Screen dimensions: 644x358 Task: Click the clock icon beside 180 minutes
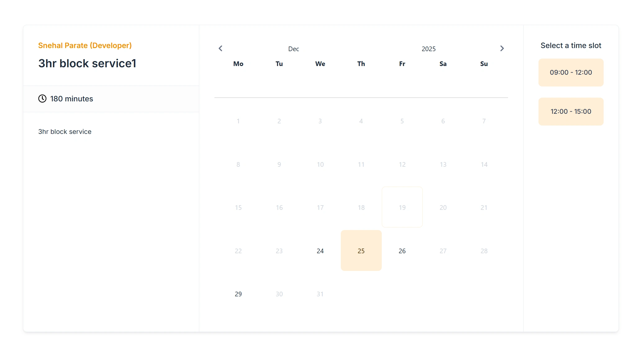[42, 99]
